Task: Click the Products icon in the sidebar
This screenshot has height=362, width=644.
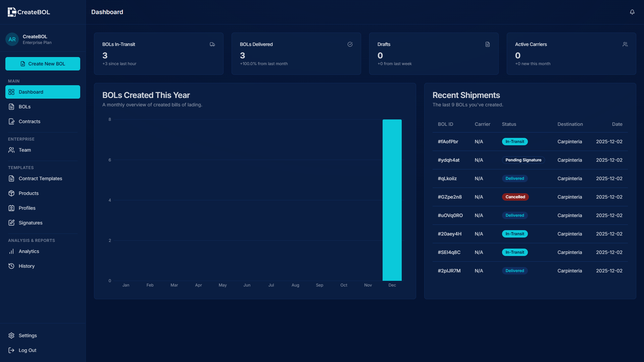Action: (11, 193)
